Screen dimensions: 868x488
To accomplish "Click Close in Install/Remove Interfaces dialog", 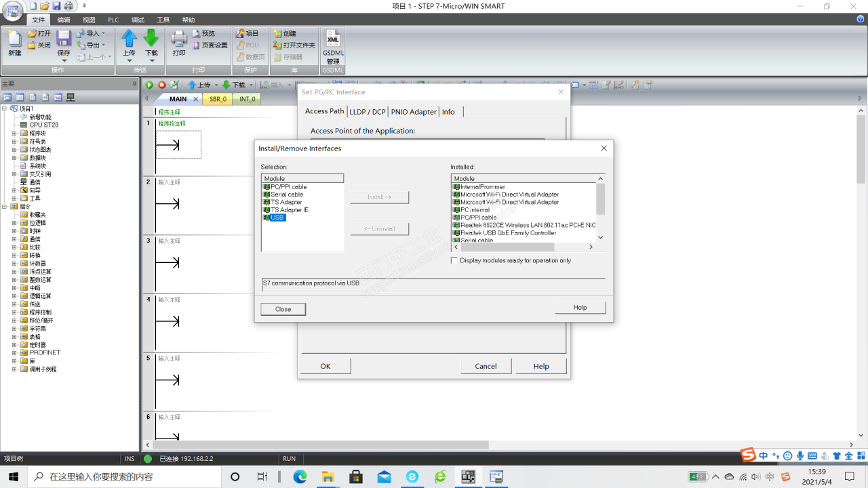I will (x=283, y=309).
